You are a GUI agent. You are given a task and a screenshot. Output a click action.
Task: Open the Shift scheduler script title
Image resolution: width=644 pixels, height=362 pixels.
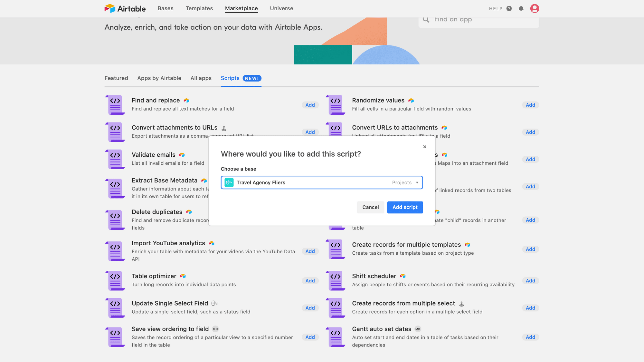point(374,276)
